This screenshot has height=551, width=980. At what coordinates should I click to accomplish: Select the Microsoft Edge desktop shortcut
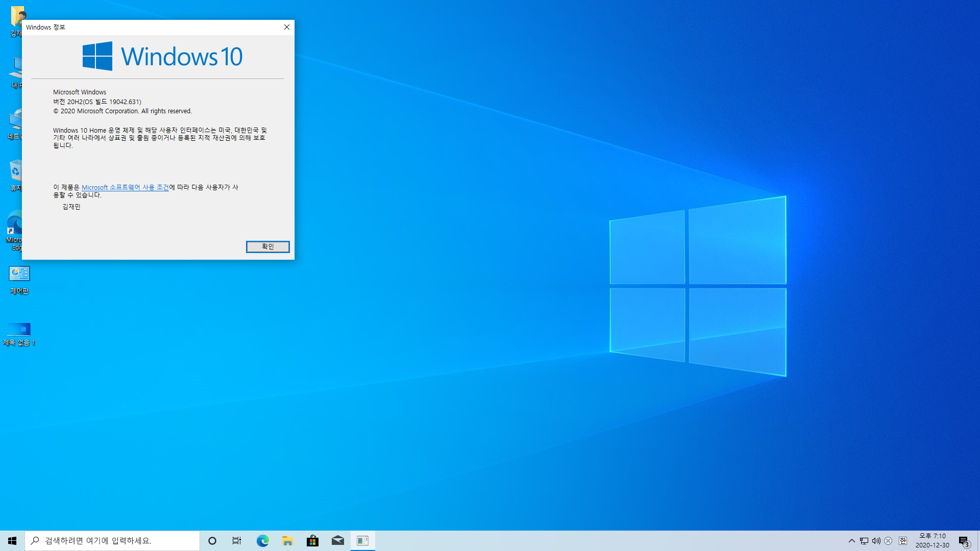(x=14, y=231)
